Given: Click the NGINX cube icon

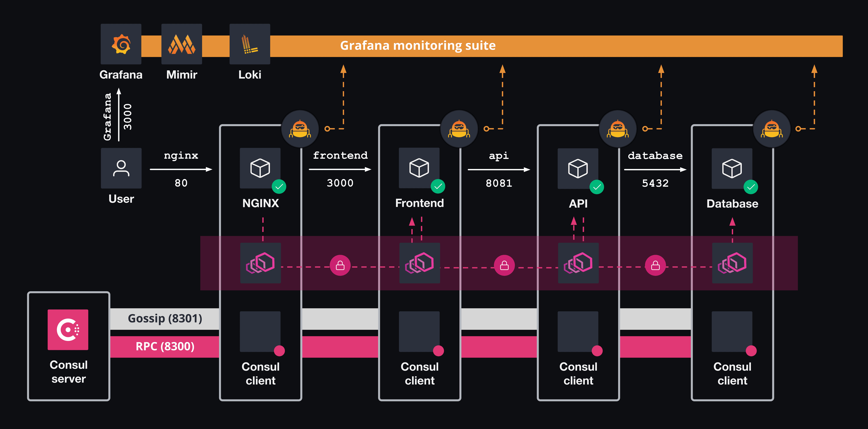Looking at the screenshot, I should (260, 168).
